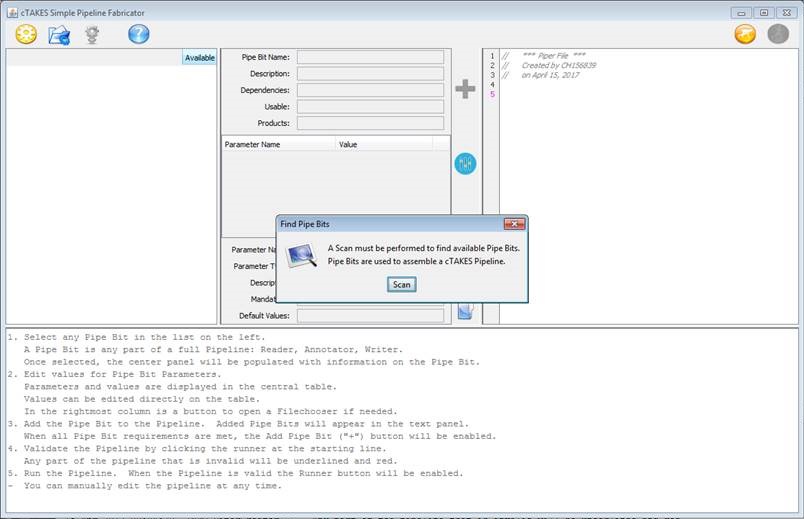Open a Piper file with folder icon

click(59, 34)
